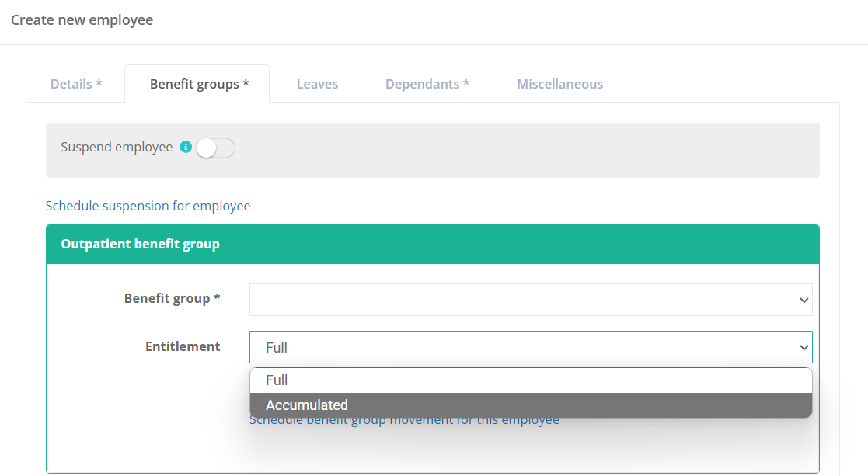Select the Accumulated entitlement option

tap(531, 405)
